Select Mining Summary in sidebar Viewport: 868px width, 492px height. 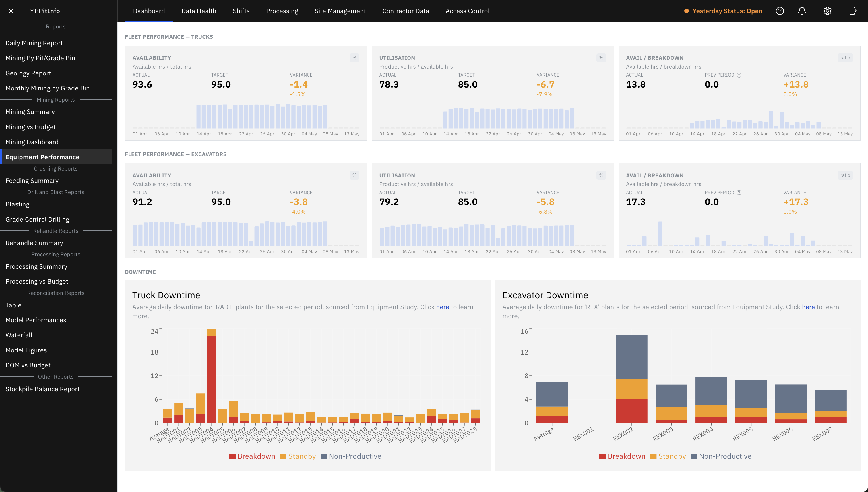56,111
